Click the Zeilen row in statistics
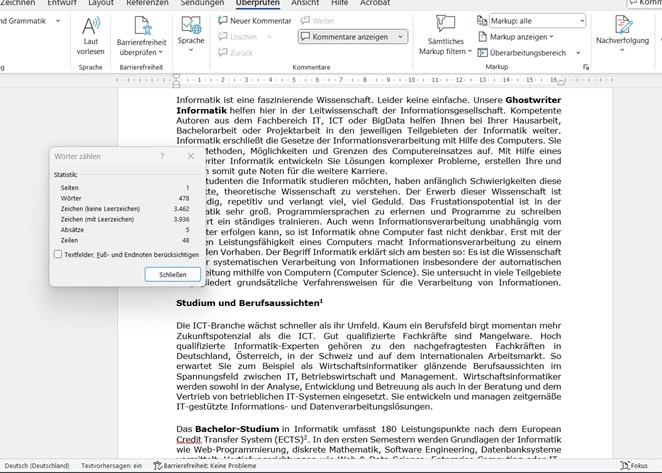 pyautogui.click(x=125, y=240)
